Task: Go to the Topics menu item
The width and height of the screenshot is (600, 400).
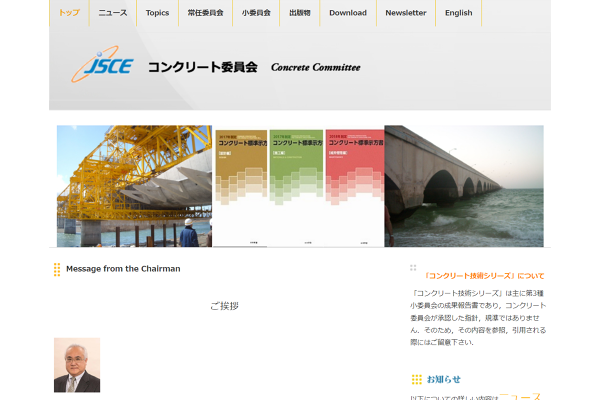Action: pyautogui.click(x=157, y=13)
